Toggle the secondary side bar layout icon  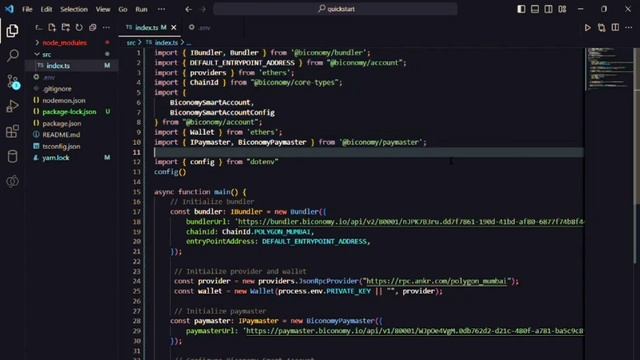point(549,9)
